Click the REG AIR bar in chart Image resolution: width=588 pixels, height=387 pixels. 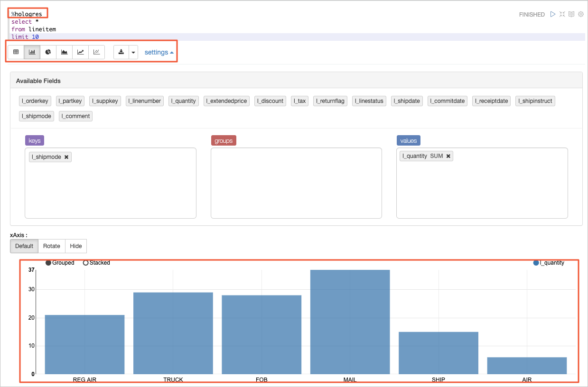(x=85, y=344)
